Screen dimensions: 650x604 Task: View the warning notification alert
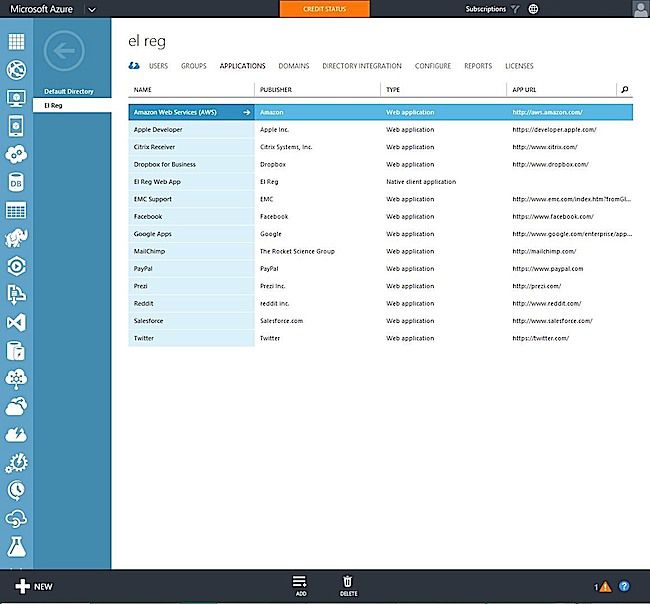click(x=603, y=587)
